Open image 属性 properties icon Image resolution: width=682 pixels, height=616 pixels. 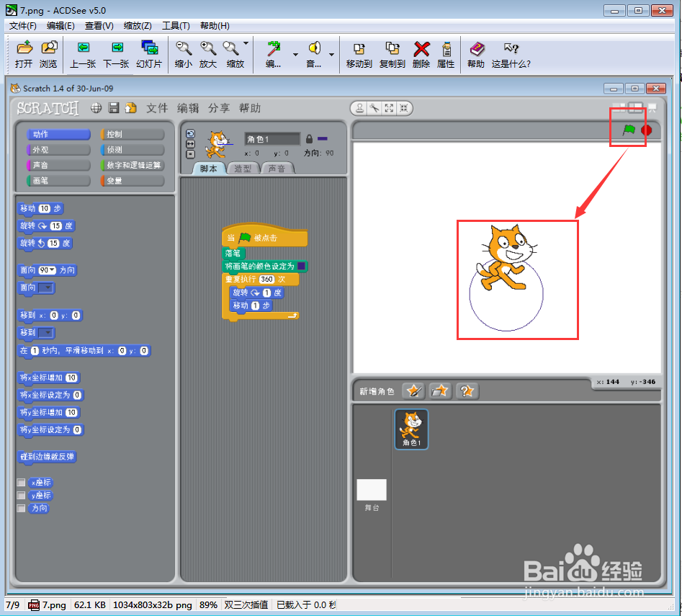tap(446, 54)
